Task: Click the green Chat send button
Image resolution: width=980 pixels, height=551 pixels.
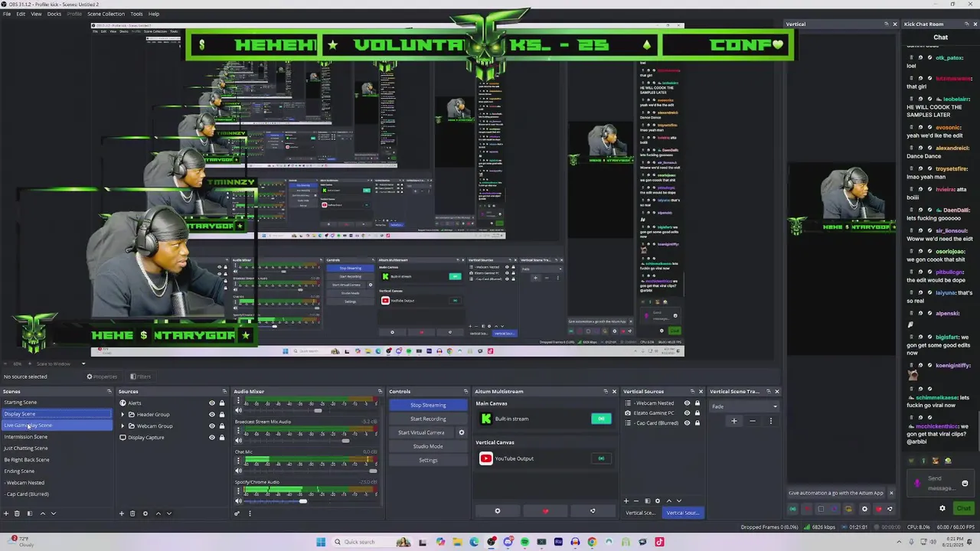Action: [x=964, y=508]
